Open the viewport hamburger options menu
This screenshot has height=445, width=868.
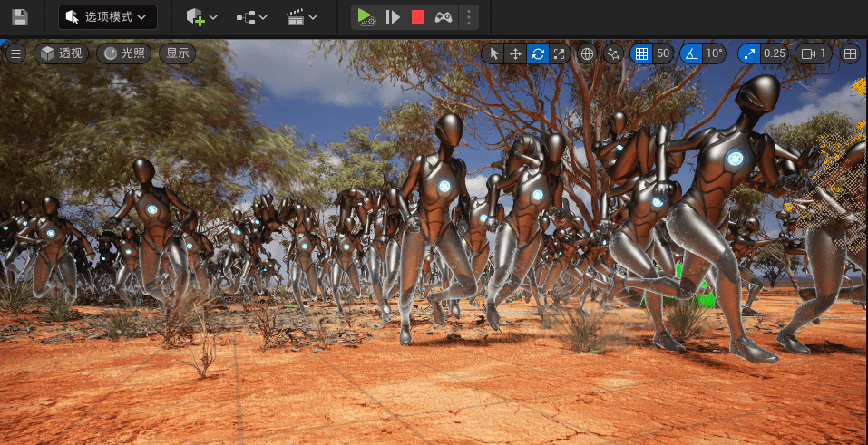coord(15,53)
